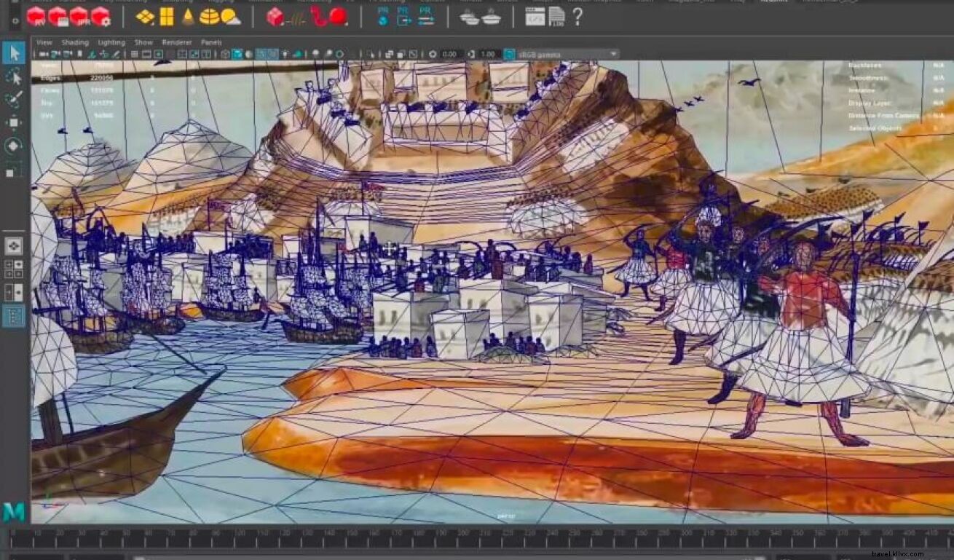Screen dimensions: 954x560
Task: Toggle textured display in viewport toolbar
Action: coord(271,55)
